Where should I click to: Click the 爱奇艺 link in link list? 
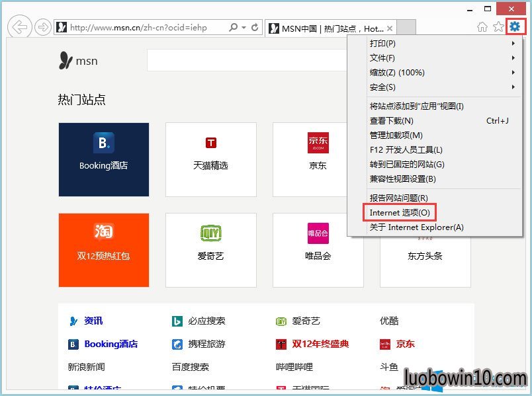[x=306, y=321]
